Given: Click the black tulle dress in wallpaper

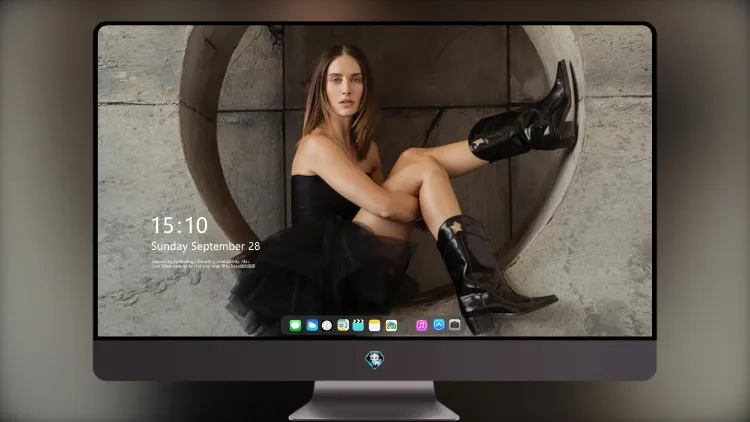Looking at the screenshot, I should pyautogui.click(x=320, y=254).
